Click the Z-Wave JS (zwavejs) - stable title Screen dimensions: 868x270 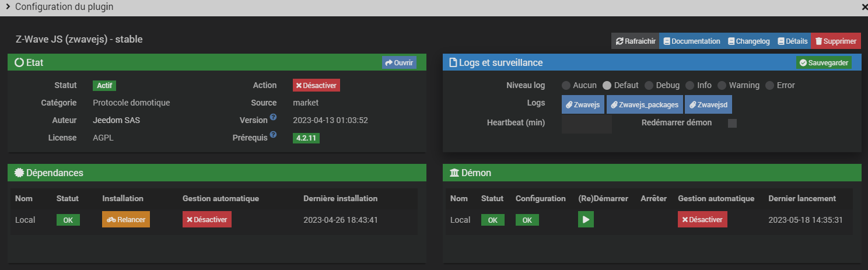point(79,39)
